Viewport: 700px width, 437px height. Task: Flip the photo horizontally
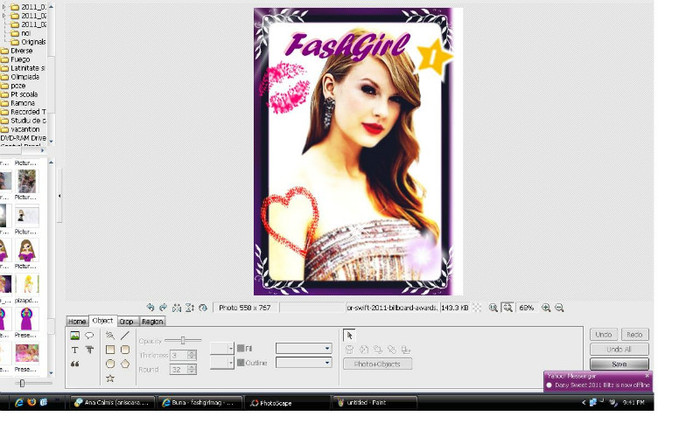click(177, 308)
